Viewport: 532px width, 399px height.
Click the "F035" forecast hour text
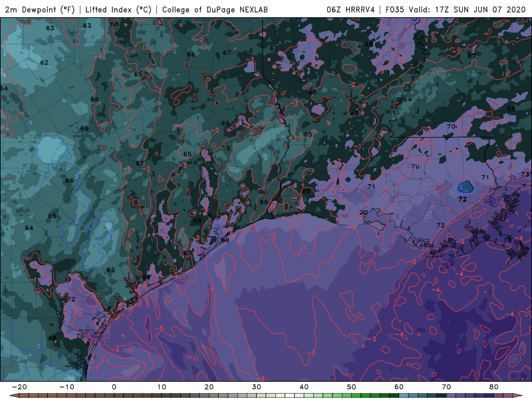pyautogui.click(x=395, y=9)
